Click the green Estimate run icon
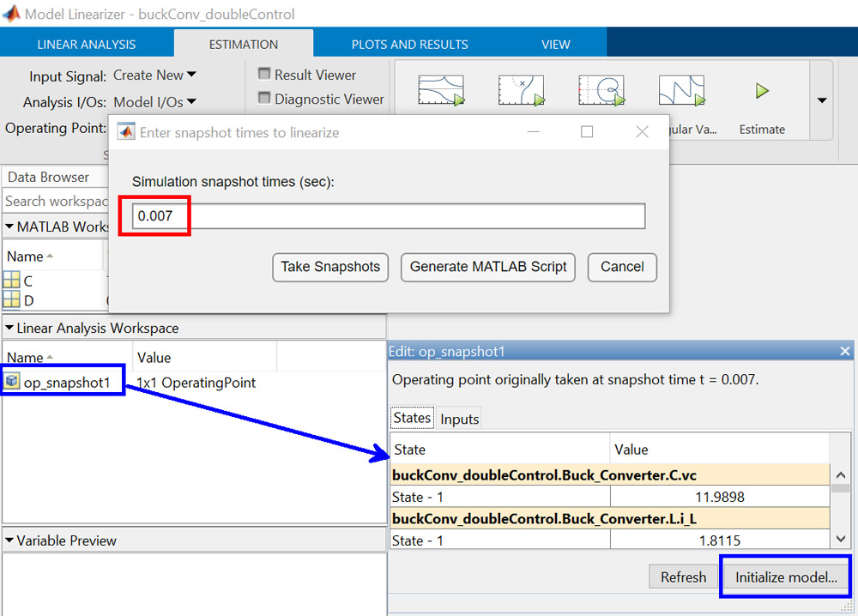 pos(762,90)
